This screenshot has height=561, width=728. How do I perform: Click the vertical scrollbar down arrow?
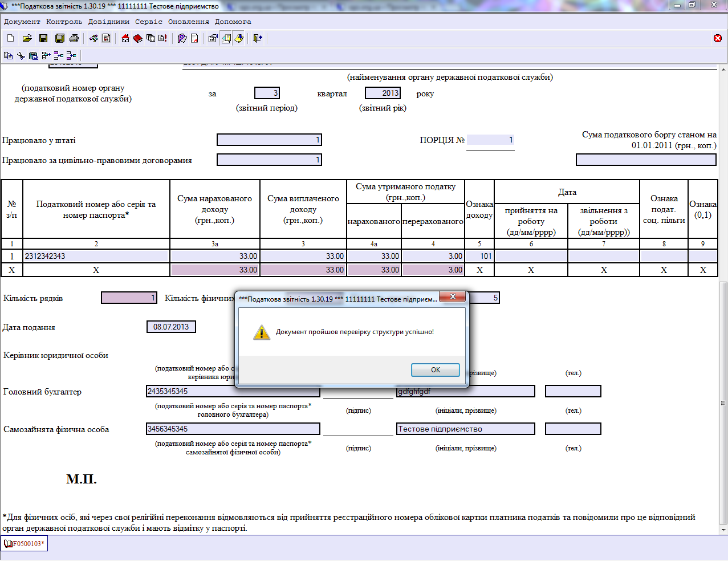723,530
